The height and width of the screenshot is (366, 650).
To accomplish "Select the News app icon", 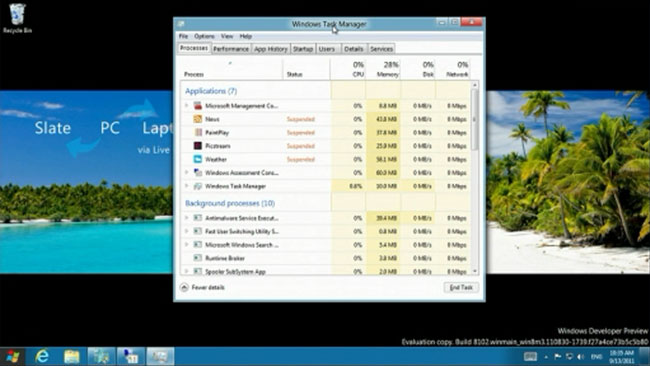I will pyautogui.click(x=198, y=119).
